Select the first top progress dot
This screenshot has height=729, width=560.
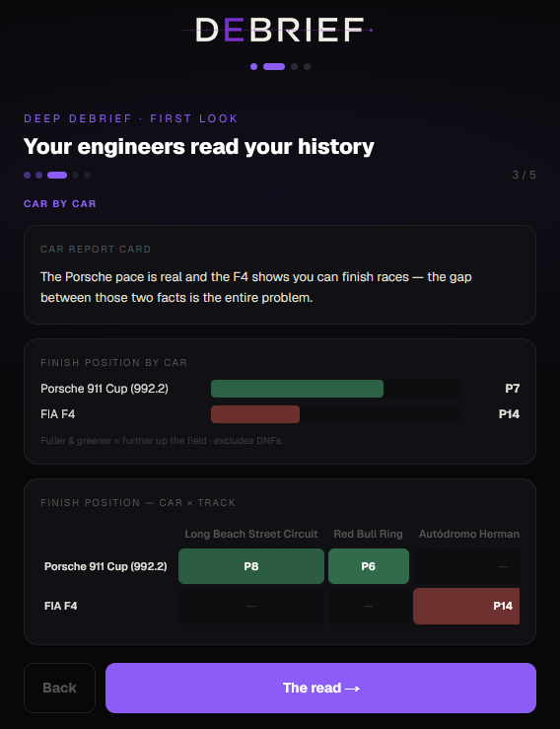click(253, 66)
